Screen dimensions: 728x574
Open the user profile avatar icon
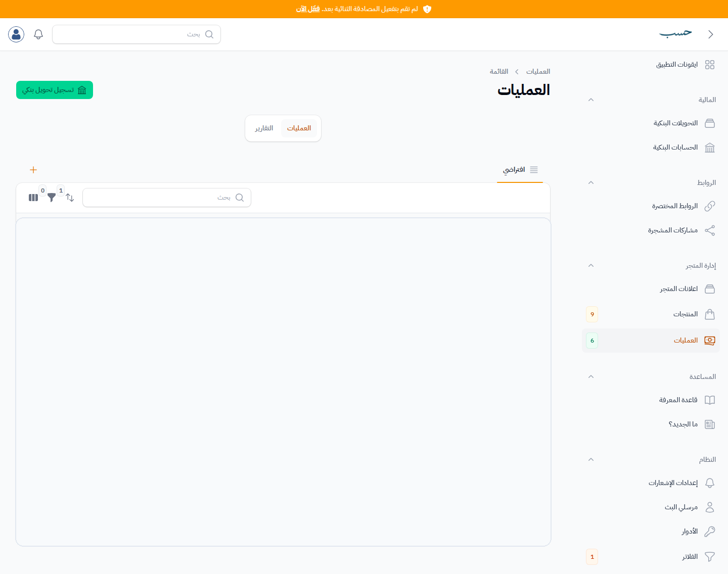tap(16, 34)
